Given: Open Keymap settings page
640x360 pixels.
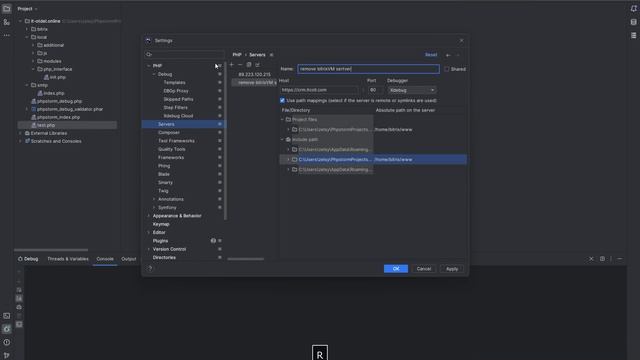Looking at the screenshot, I should coord(161,224).
